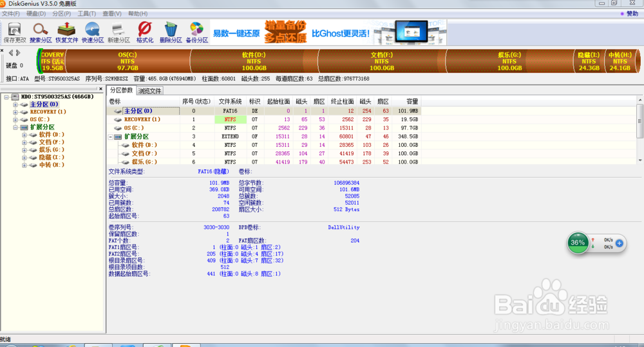Select the 软件(D:) block in disk map
Viewport: 644px width, 347px height.
254,61
